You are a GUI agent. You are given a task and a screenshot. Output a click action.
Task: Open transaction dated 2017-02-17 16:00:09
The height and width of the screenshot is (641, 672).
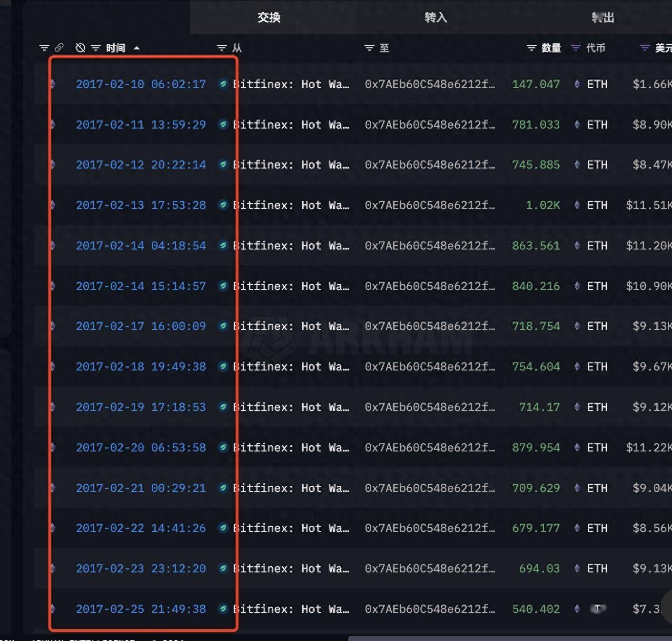pos(141,326)
